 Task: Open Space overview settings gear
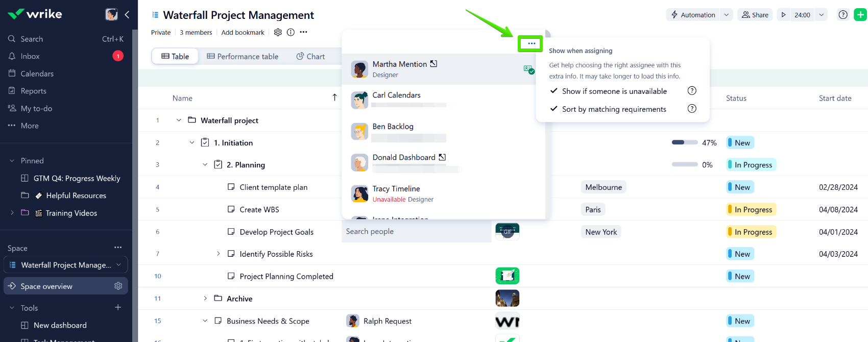[x=118, y=286]
